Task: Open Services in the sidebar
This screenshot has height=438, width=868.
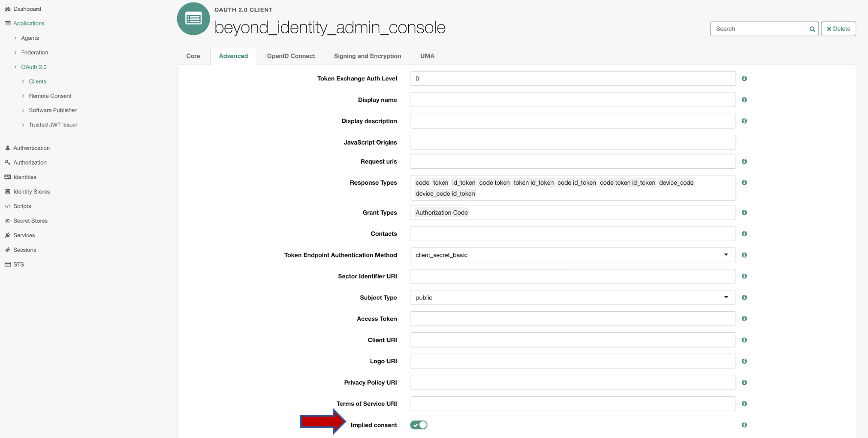Action: click(24, 236)
